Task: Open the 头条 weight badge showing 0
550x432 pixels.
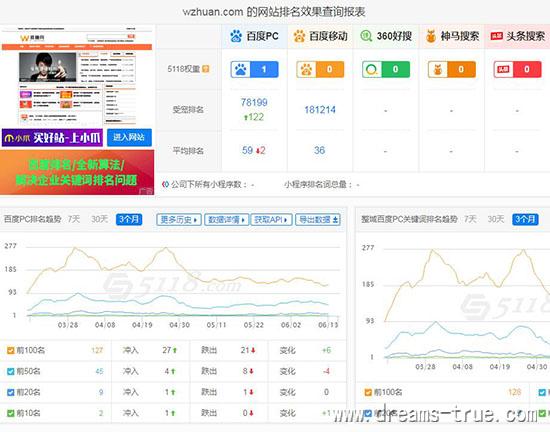Action: click(517, 69)
